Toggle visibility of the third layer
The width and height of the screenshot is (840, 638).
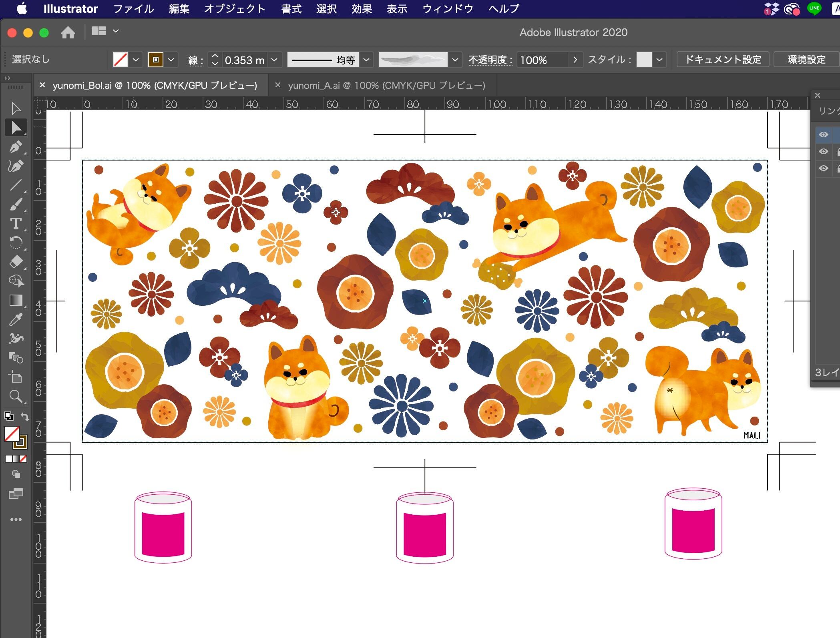click(823, 168)
